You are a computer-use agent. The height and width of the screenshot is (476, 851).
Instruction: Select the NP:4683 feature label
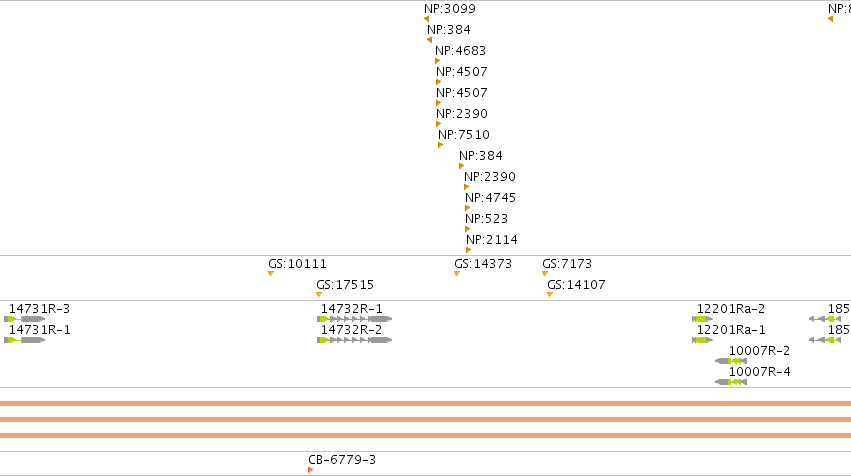pos(460,50)
